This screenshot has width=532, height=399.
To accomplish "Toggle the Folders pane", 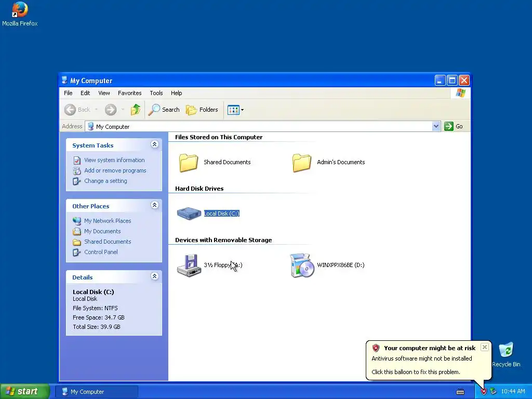I will [x=202, y=110].
